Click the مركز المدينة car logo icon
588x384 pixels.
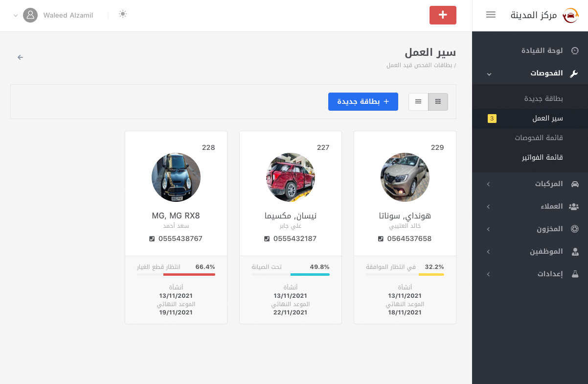[x=570, y=15]
